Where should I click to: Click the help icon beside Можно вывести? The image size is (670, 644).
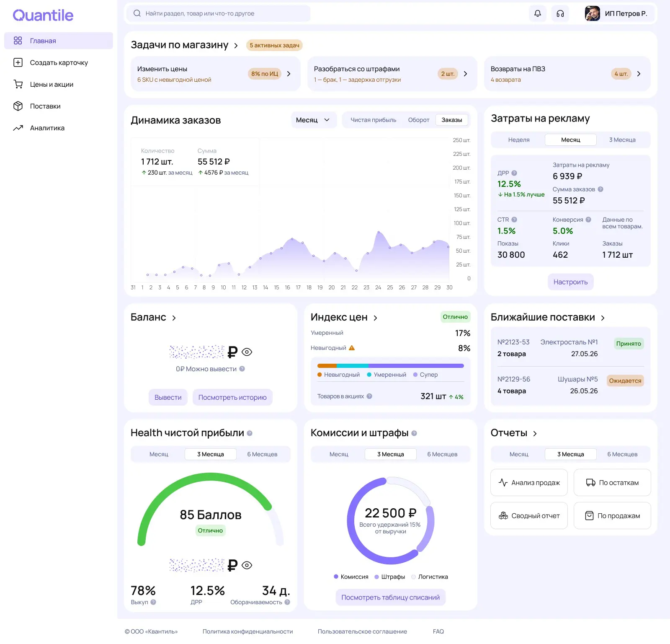242,369
